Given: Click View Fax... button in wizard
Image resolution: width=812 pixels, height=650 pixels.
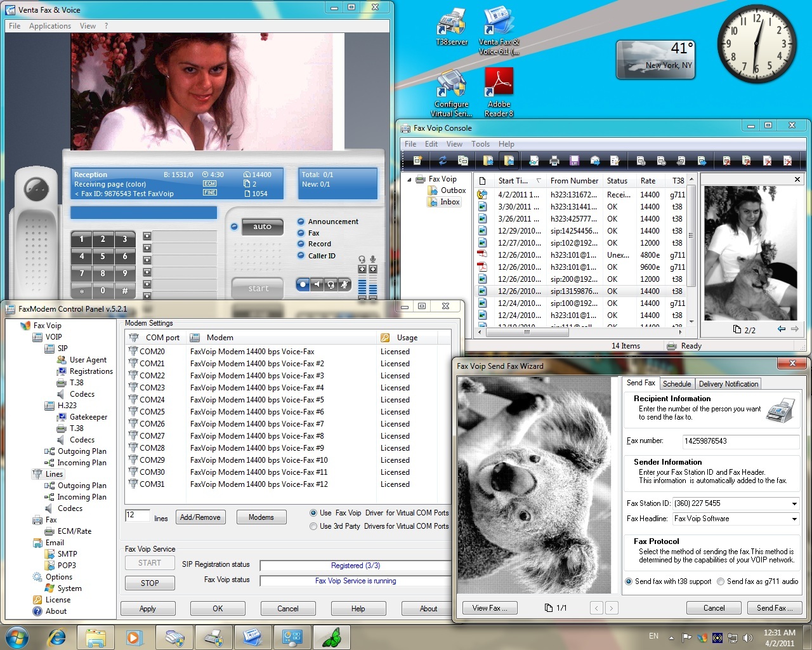Looking at the screenshot, I should pyautogui.click(x=490, y=607).
